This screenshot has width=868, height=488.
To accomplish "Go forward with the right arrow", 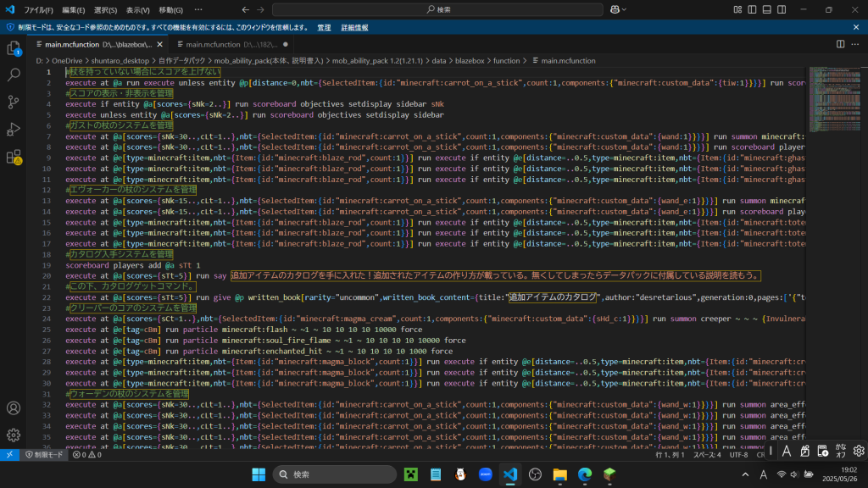I will (x=260, y=9).
